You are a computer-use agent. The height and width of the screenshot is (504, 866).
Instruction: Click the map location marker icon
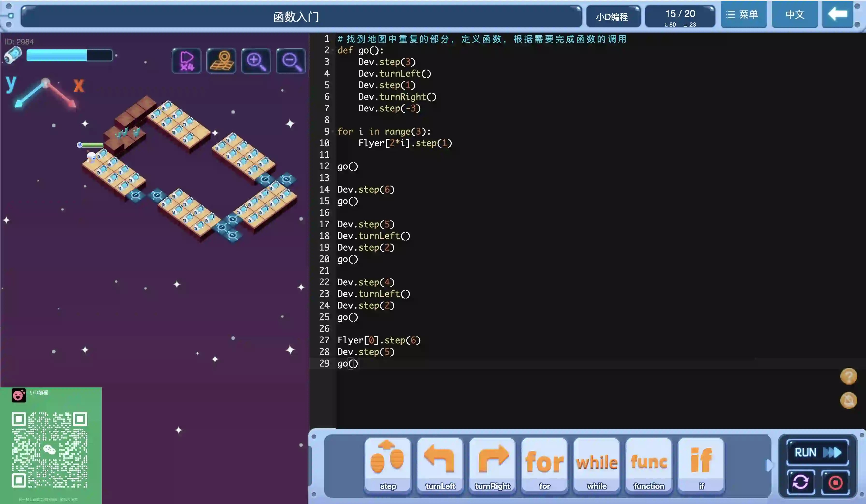pos(221,61)
